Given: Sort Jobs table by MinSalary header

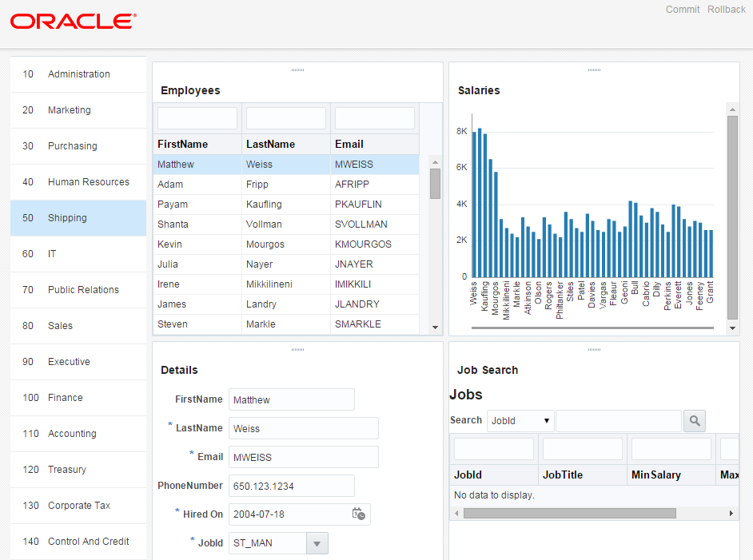Looking at the screenshot, I should coord(671,475).
